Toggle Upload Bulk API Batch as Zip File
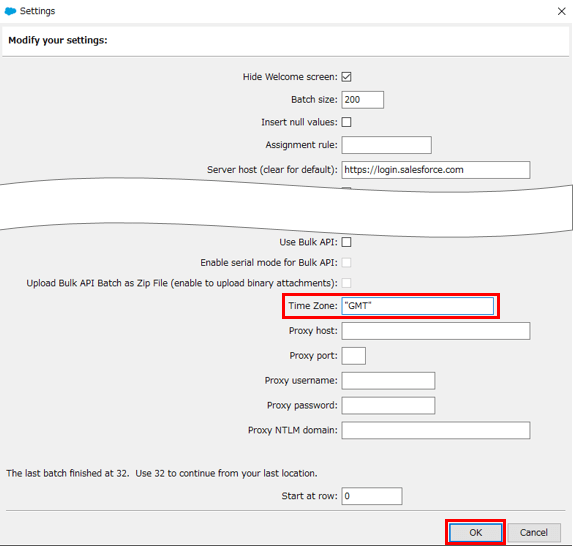The image size is (573, 546). (x=346, y=283)
